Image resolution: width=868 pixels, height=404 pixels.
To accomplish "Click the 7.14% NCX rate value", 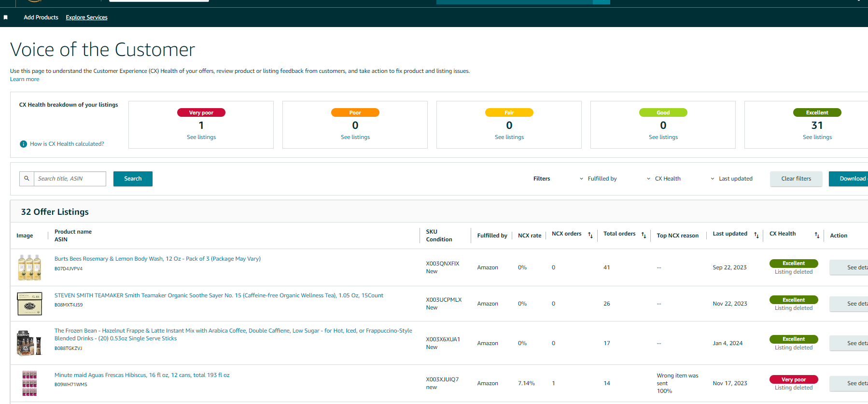I will [x=526, y=383].
